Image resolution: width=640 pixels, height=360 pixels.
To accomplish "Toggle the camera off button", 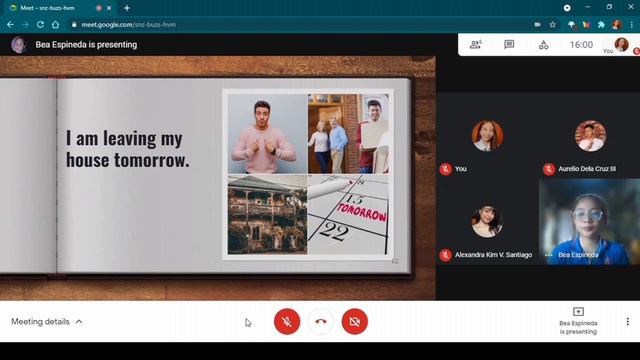I will point(355,322).
